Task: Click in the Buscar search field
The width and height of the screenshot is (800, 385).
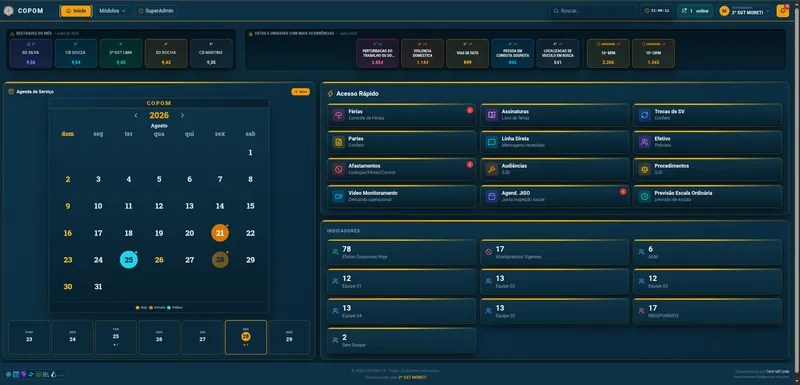Action: click(592, 11)
